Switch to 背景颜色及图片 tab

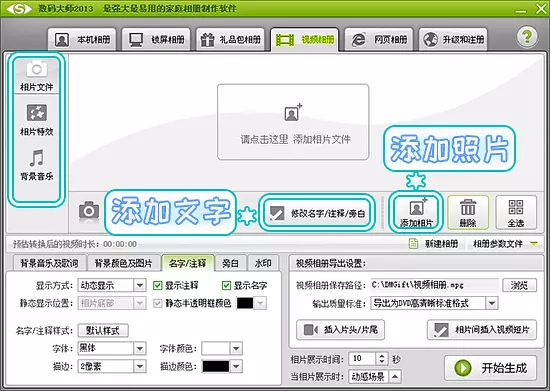tap(123, 263)
